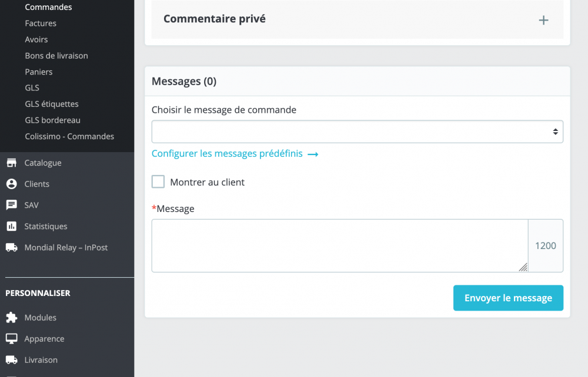This screenshot has height=377, width=588.
Task: Click into the Message text area
Action: coord(339,245)
